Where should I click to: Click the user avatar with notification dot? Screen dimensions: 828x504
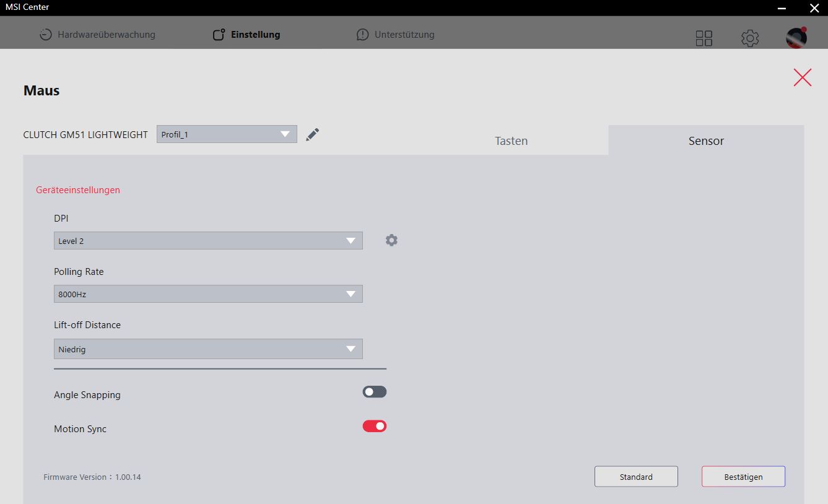796,38
